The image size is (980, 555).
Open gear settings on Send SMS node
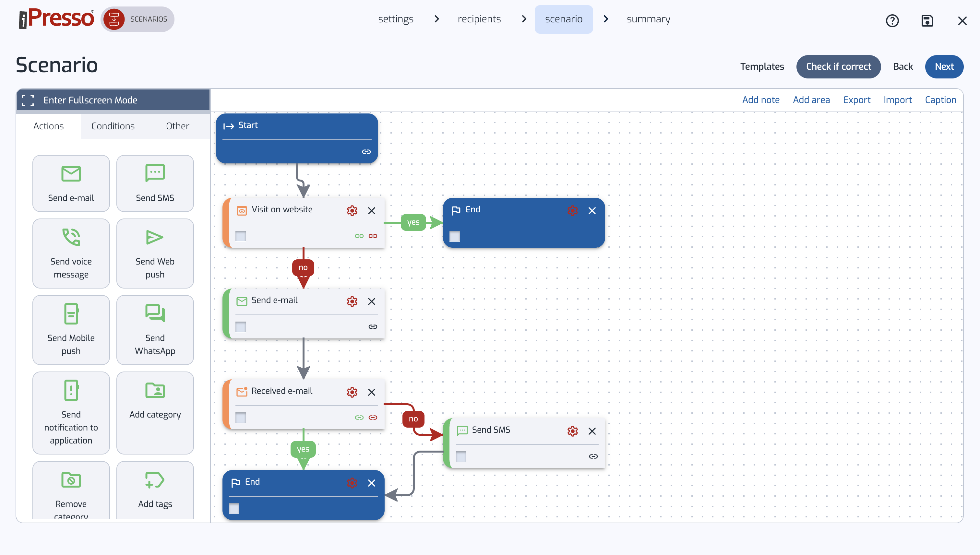(x=572, y=431)
